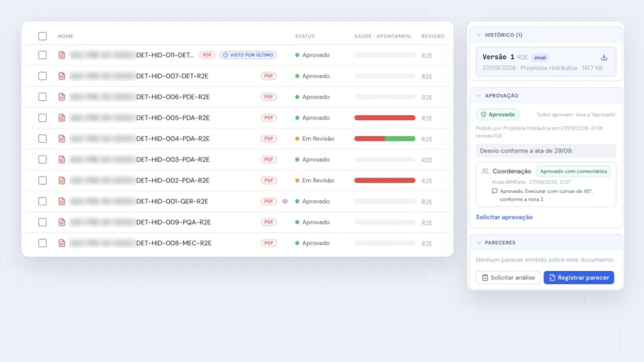Collapse the HISTÓRICO (1) section
644x362 pixels.
point(479,35)
